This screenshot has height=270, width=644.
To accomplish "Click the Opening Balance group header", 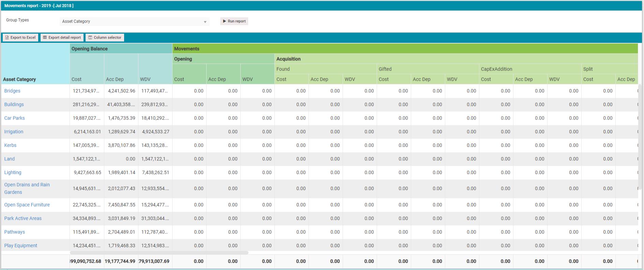I will point(121,49).
